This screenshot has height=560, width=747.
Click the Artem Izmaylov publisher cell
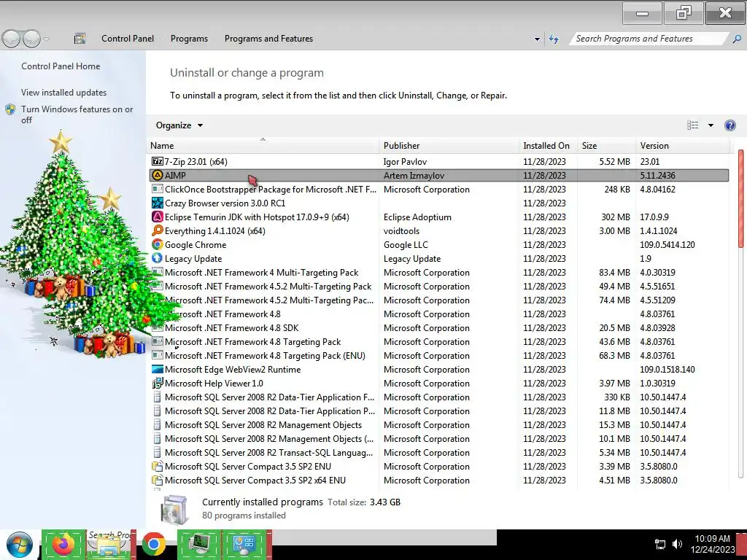pos(414,176)
